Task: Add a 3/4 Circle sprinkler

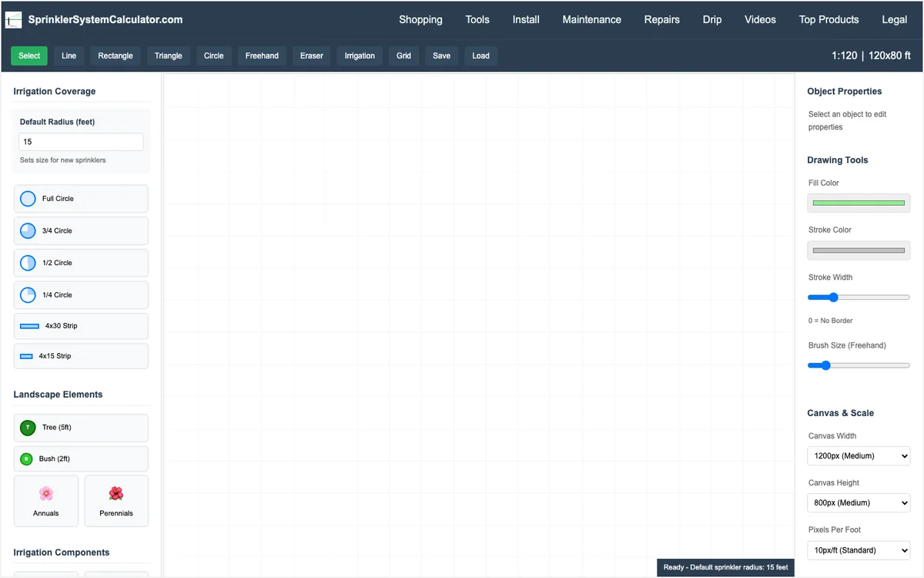Action: [x=81, y=230]
